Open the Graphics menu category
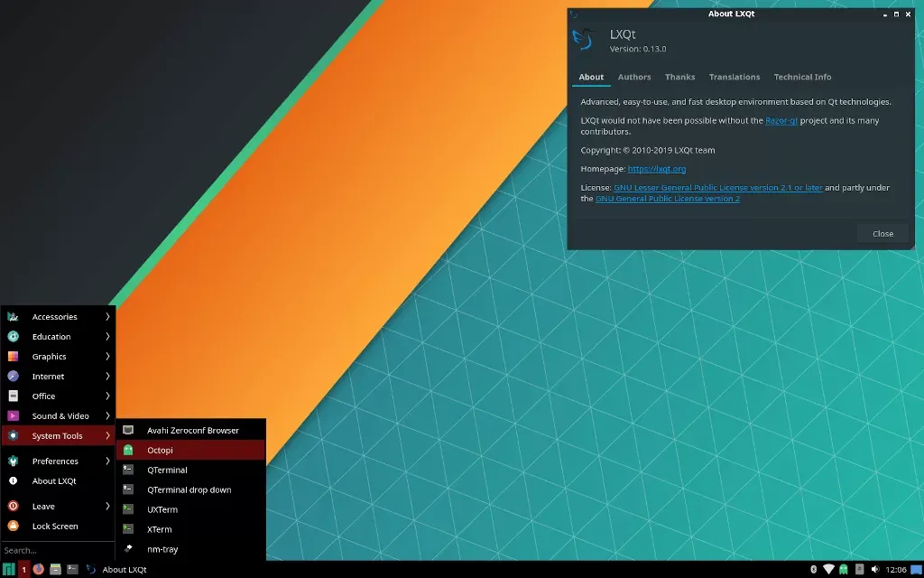This screenshot has width=924, height=578. 59,356
